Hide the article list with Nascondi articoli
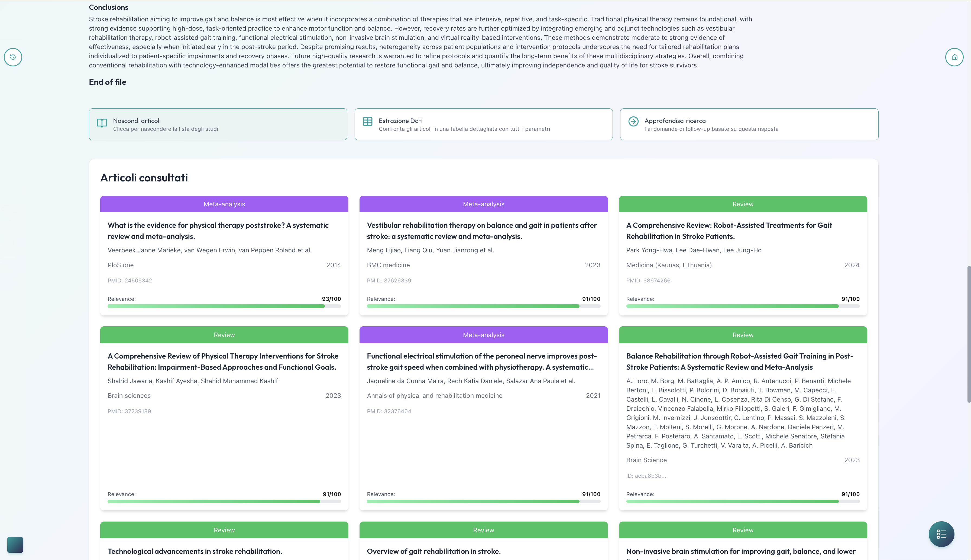The width and height of the screenshot is (971, 560). pos(218,124)
